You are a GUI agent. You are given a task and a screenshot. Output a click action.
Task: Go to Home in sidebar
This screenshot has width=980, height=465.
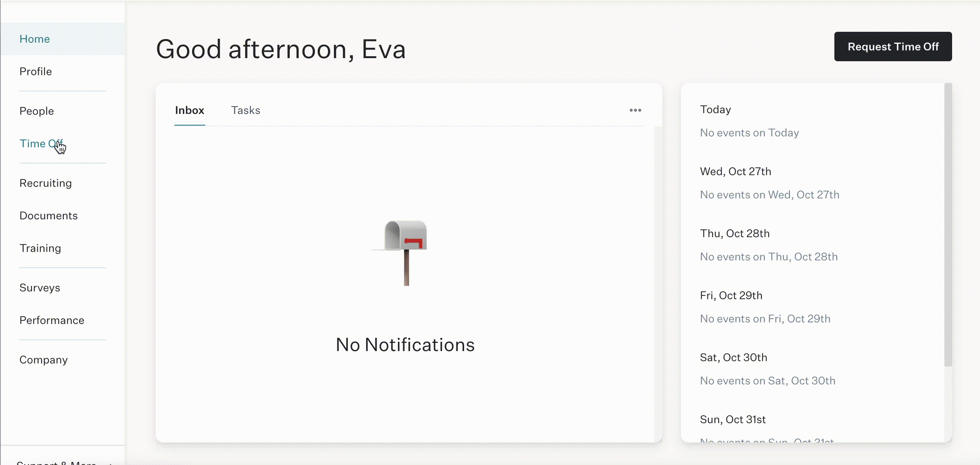click(34, 39)
